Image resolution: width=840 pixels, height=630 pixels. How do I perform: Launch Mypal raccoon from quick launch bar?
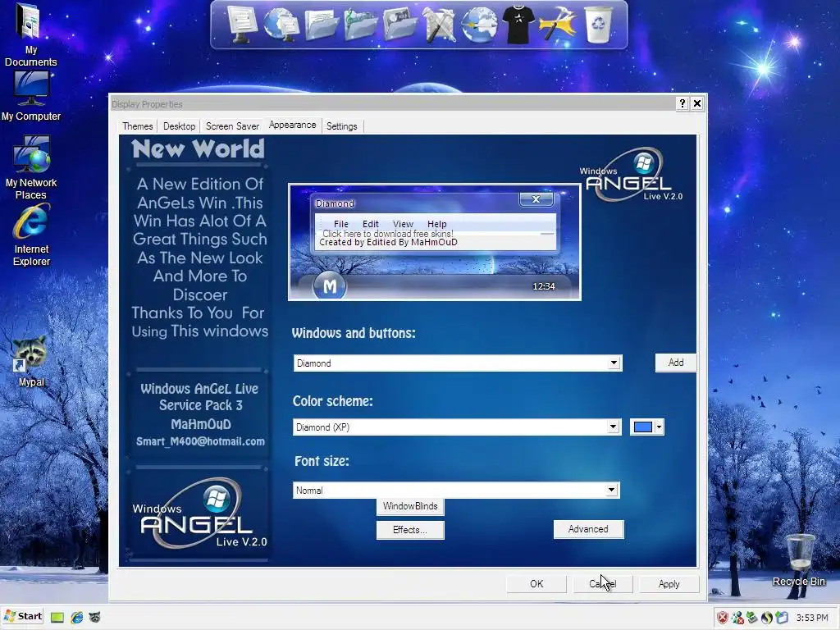point(94,617)
